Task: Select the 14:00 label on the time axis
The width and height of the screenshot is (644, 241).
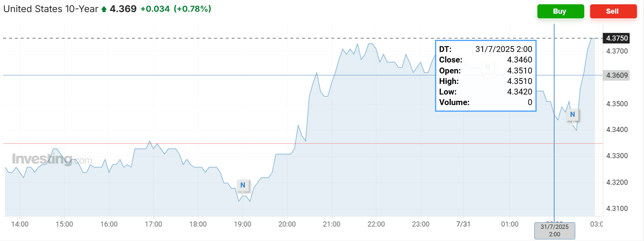Action: [x=20, y=224]
